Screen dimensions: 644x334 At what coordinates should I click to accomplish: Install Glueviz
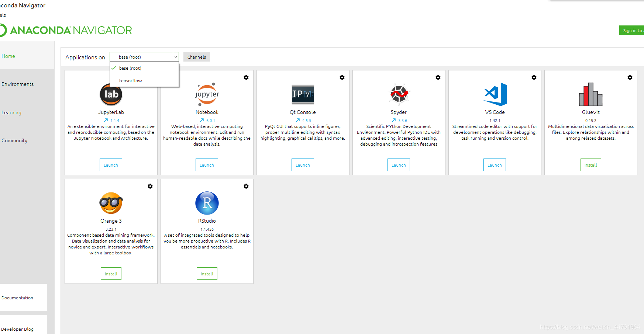[x=591, y=165]
